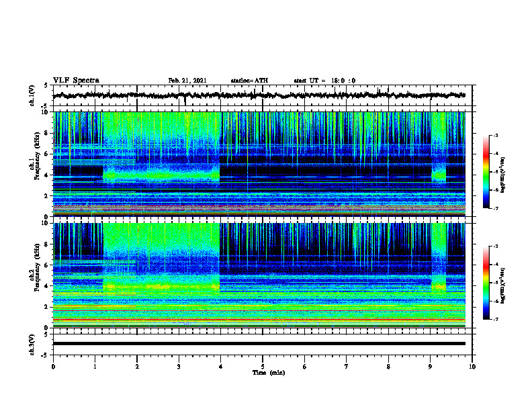Click the date "Feb. 21, 2021"
This screenshot has height=411, width=532.
[x=187, y=81]
